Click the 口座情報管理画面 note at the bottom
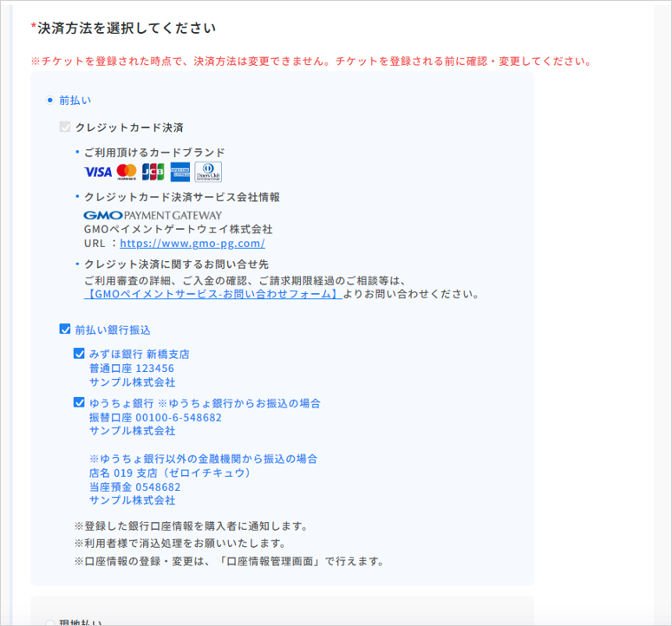Image resolution: width=672 pixels, height=626 pixels. tap(229, 560)
